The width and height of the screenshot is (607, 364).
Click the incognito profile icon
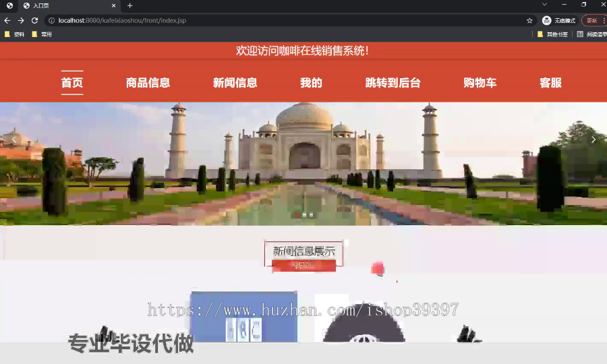click(546, 20)
